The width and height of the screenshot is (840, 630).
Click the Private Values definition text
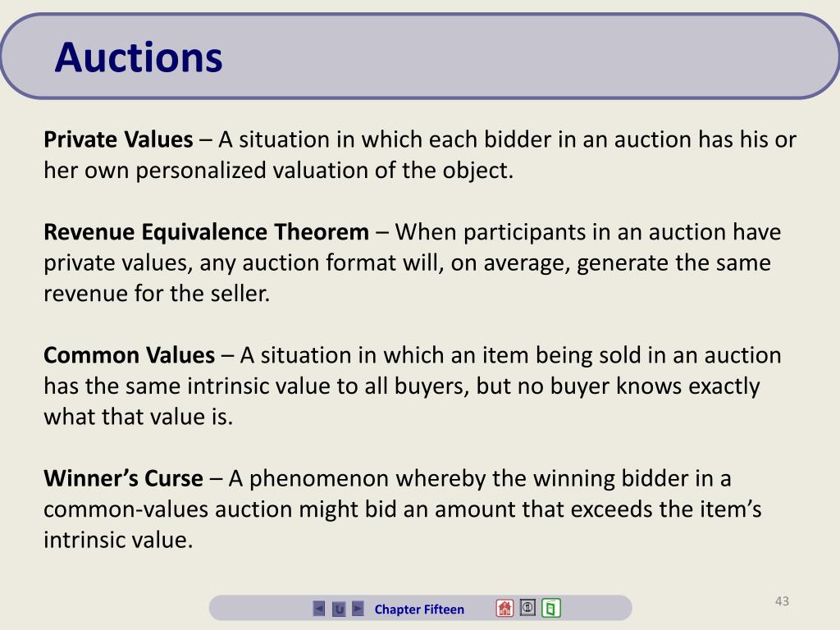[x=420, y=155]
